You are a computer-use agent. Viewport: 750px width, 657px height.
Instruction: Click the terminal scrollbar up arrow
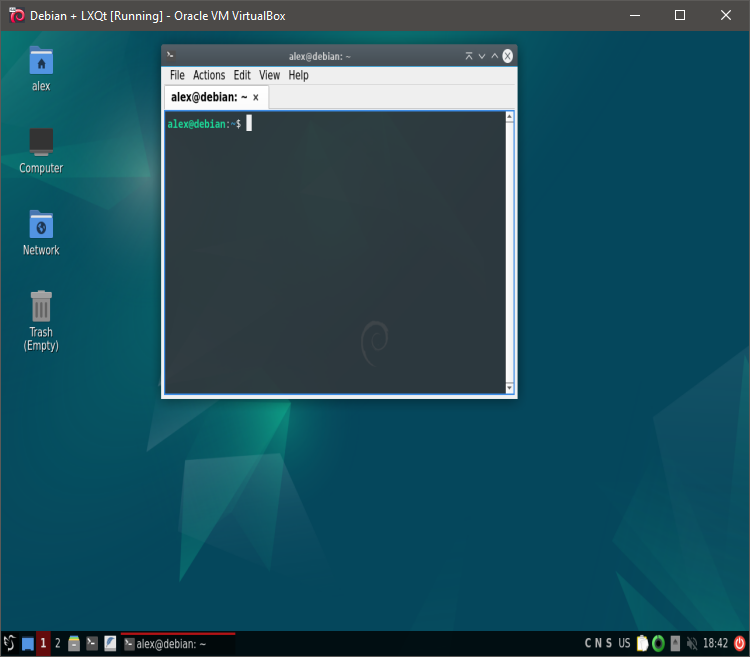(509, 116)
